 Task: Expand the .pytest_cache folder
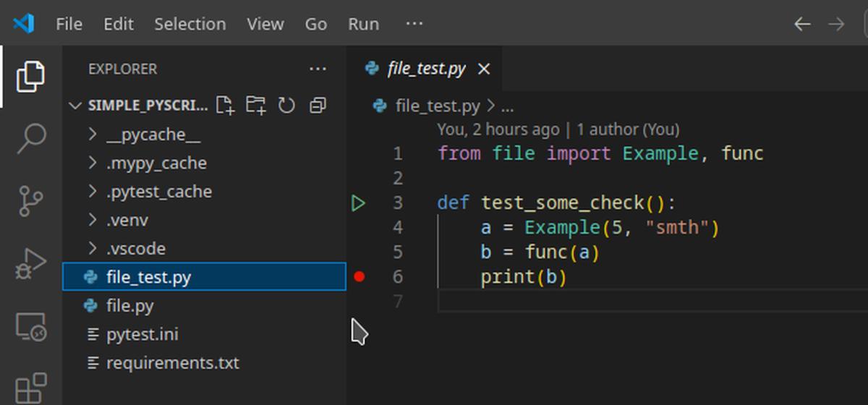(x=205, y=192)
